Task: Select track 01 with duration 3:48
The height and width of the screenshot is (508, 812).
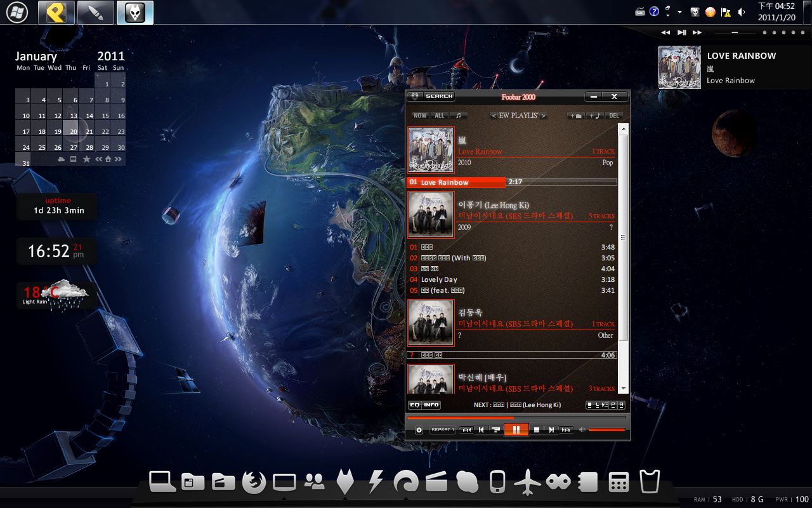Action: [x=512, y=247]
